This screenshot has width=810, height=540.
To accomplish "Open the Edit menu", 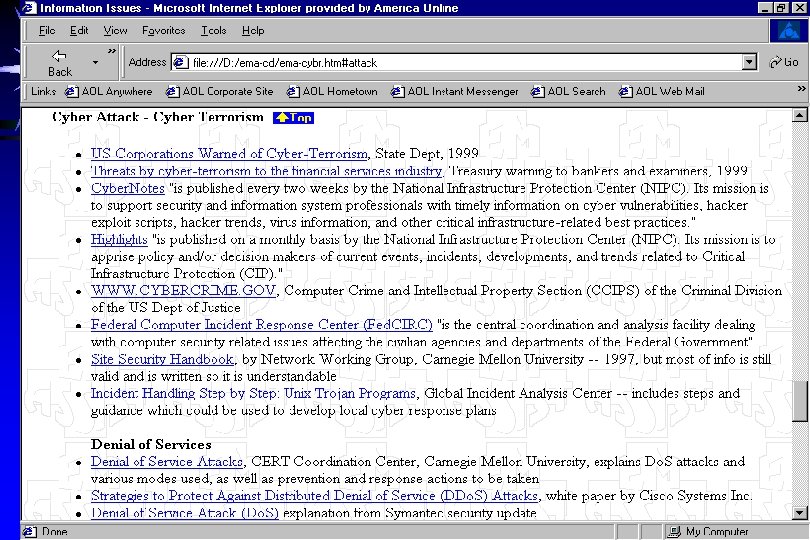I will coord(79,30).
